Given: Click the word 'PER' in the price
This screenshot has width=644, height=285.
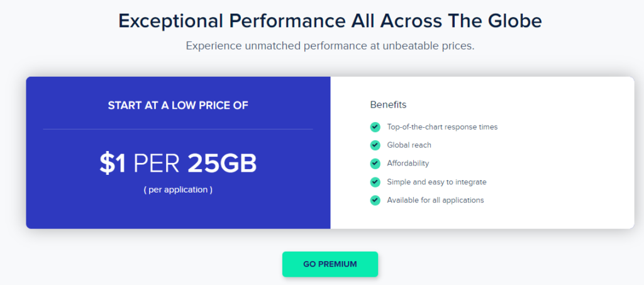Looking at the screenshot, I should (157, 164).
